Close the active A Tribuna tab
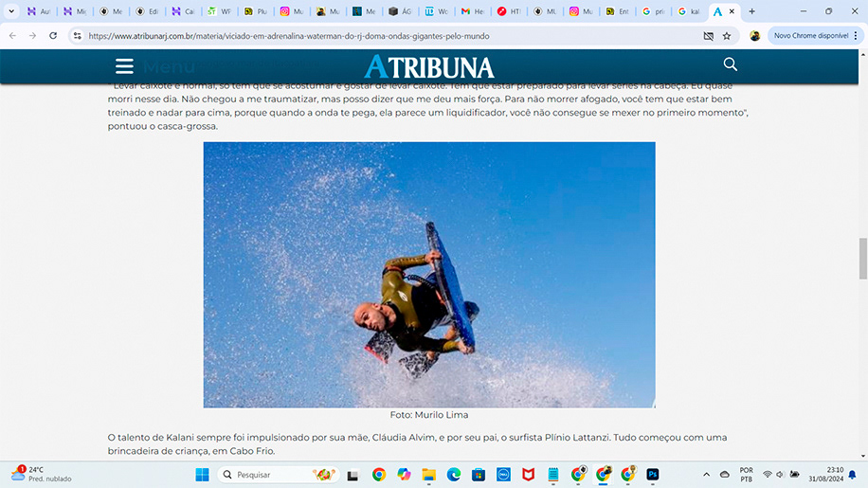Viewport: 868px width, 488px height. (732, 11)
